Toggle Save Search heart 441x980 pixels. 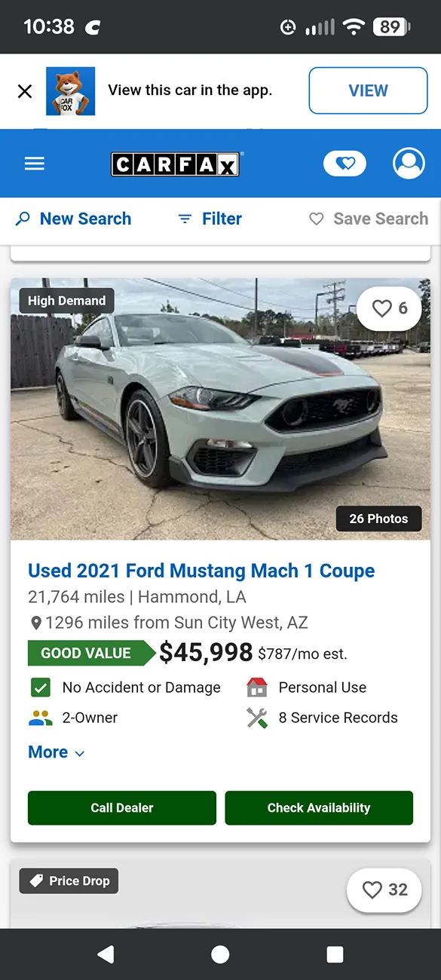point(369,219)
